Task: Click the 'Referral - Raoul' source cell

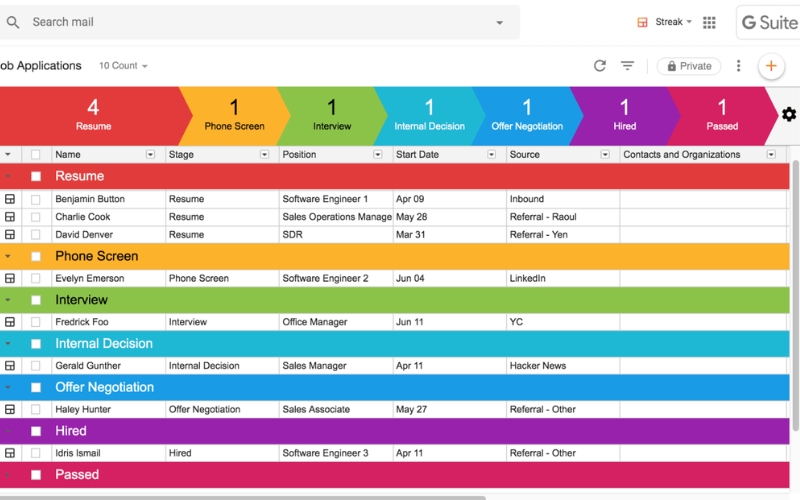Action: (563, 217)
